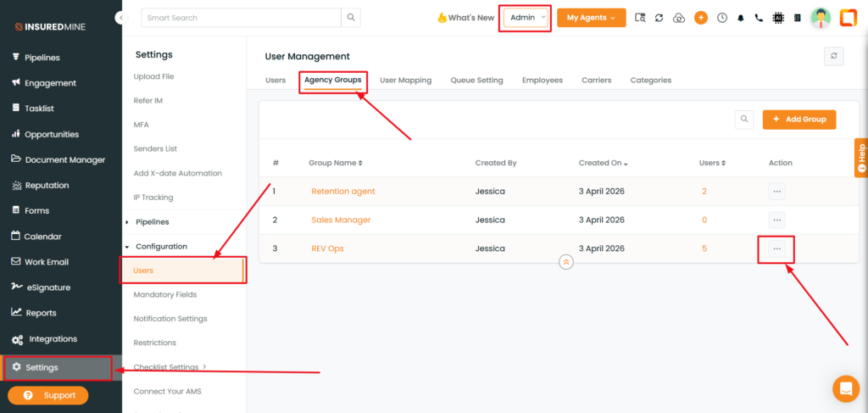
Task: Open the phone dialer icon
Action: click(759, 18)
